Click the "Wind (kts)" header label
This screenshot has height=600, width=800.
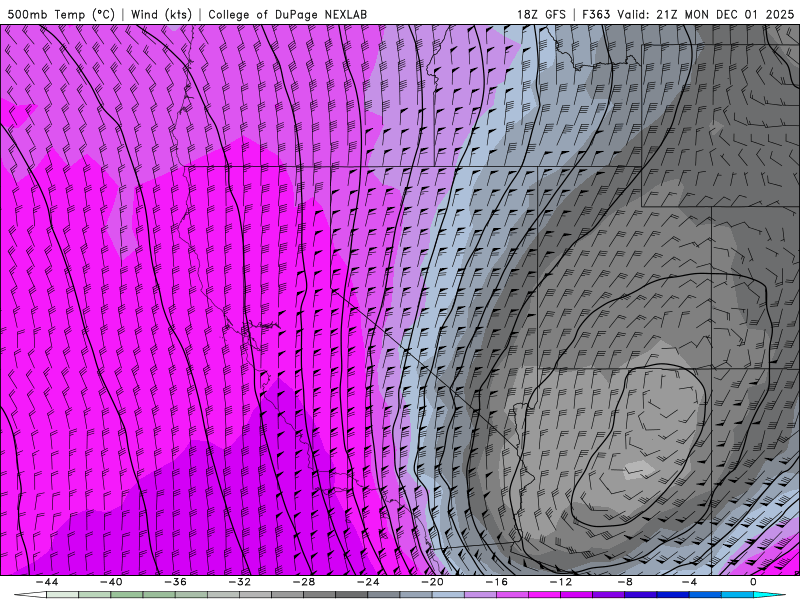(161, 15)
